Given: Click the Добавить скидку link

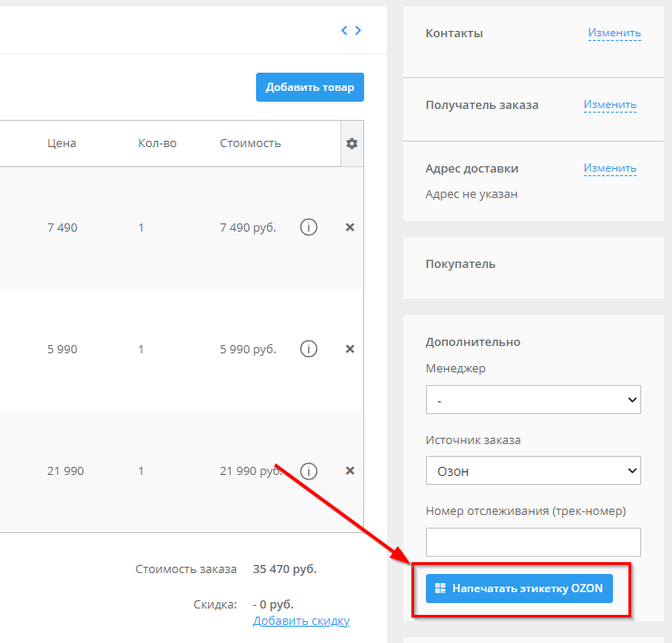Looking at the screenshot, I should pyautogui.click(x=301, y=621).
